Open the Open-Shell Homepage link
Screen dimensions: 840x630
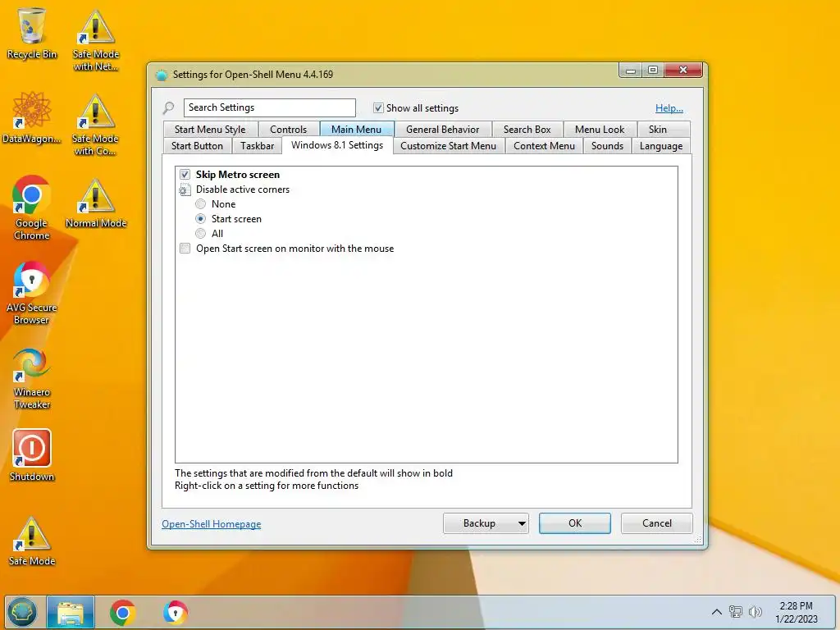(212, 524)
